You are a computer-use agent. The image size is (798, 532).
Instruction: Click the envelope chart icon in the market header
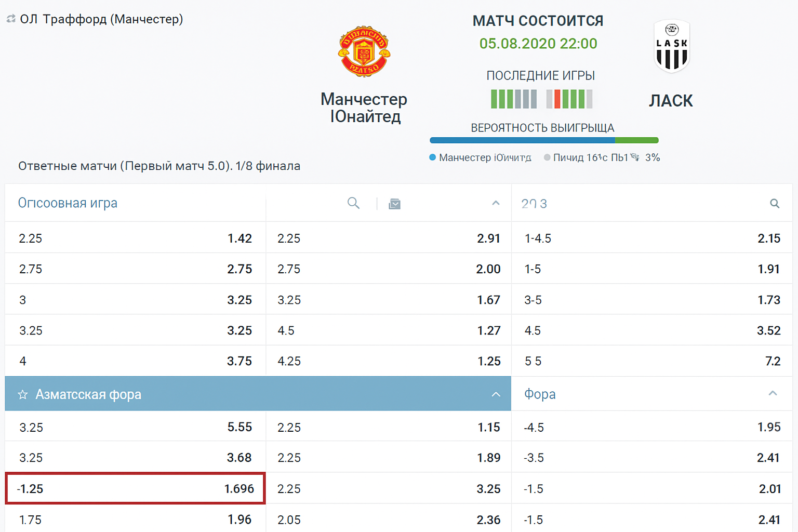pyautogui.click(x=394, y=204)
